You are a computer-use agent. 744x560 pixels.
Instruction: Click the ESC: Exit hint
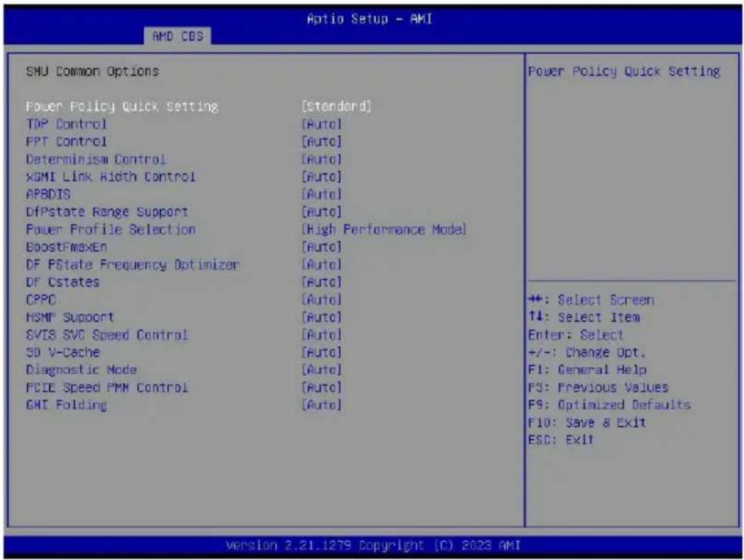point(561,440)
